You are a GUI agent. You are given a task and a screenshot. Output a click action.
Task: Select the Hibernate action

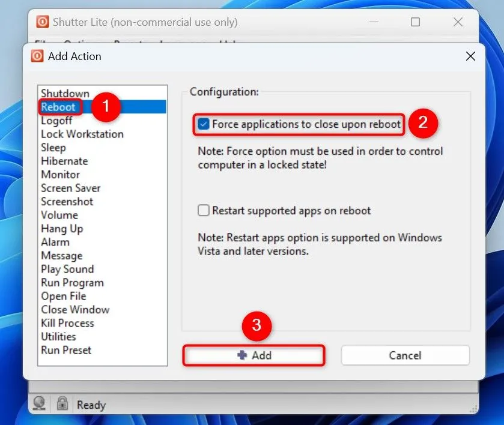point(64,161)
